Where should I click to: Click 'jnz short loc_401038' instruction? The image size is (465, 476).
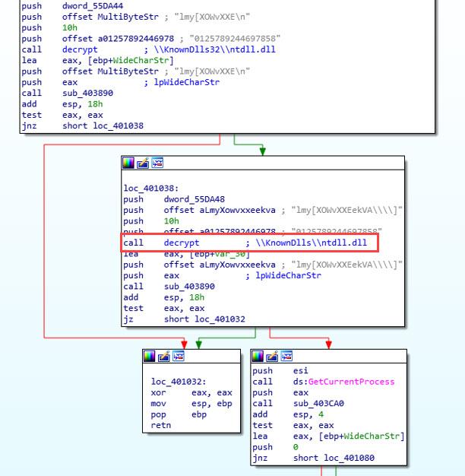click(x=82, y=125)
